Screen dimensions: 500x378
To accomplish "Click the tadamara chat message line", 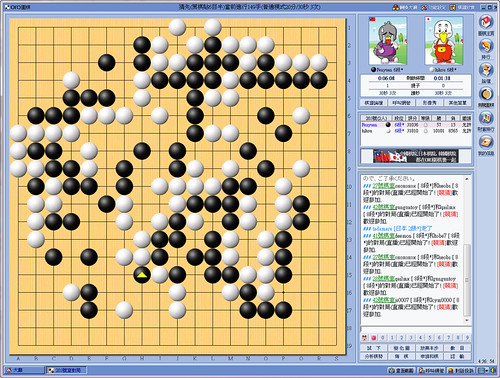I will (398, 228).
